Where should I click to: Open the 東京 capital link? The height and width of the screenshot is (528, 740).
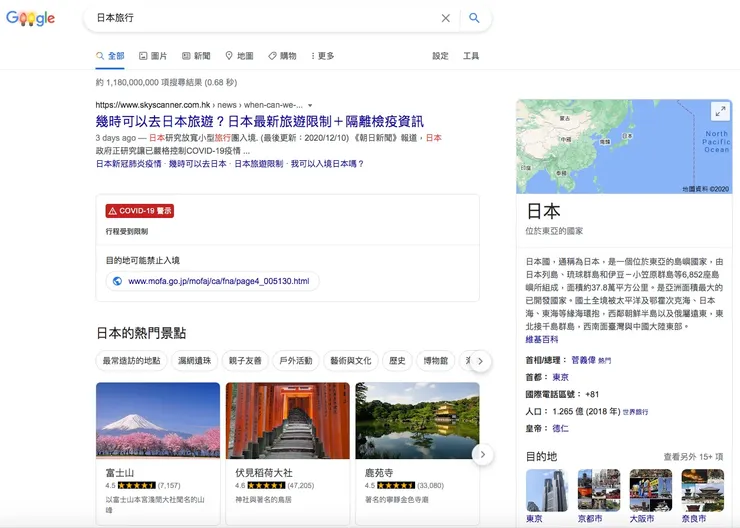point(561,377)
